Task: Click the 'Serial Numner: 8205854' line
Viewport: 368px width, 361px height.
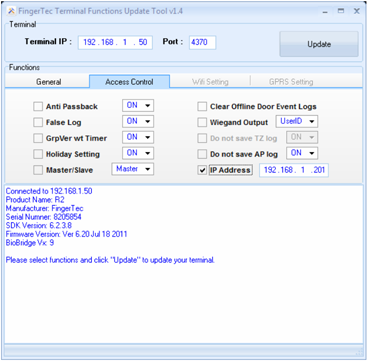Action: [43, 217]
